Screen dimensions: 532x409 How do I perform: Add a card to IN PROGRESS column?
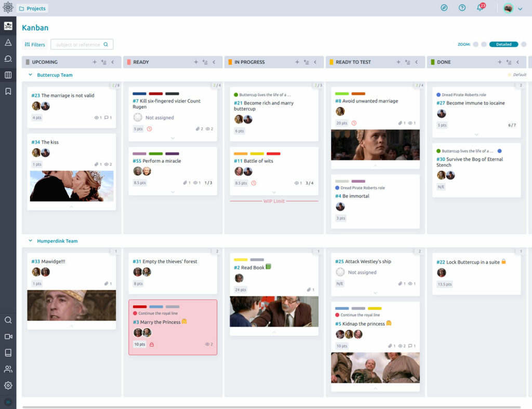[297, 62]
